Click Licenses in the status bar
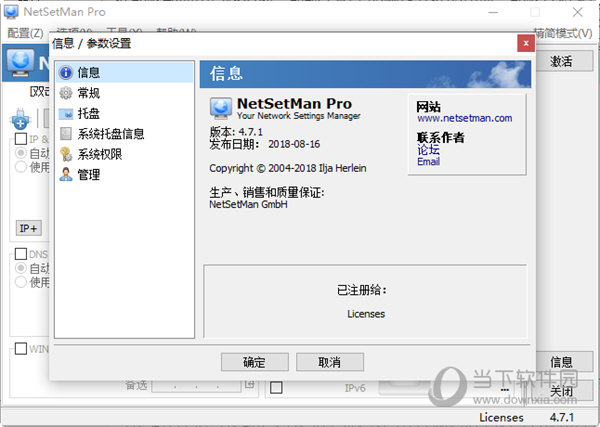The width and height of the screenshot is (600, 427). [501, 417]
